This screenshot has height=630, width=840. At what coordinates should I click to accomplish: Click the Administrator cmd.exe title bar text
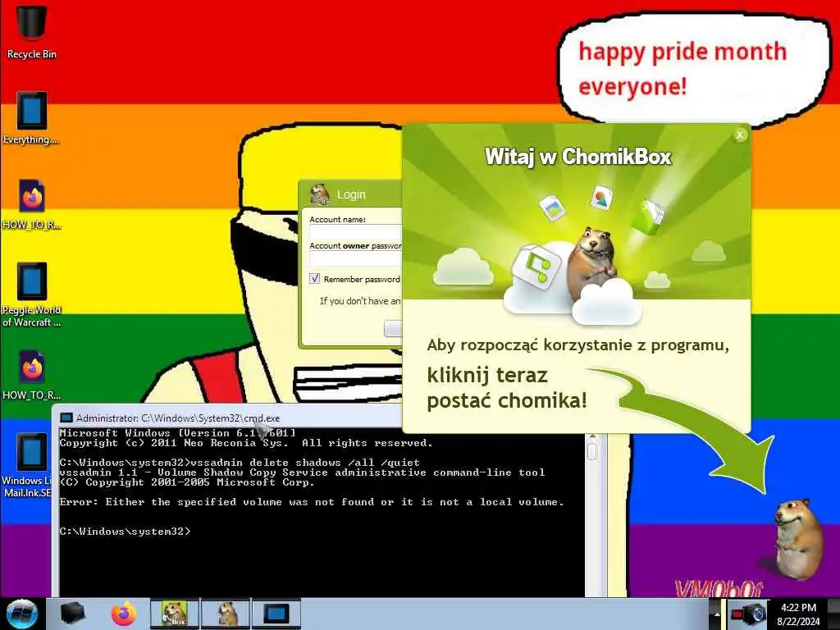(178, 418)
